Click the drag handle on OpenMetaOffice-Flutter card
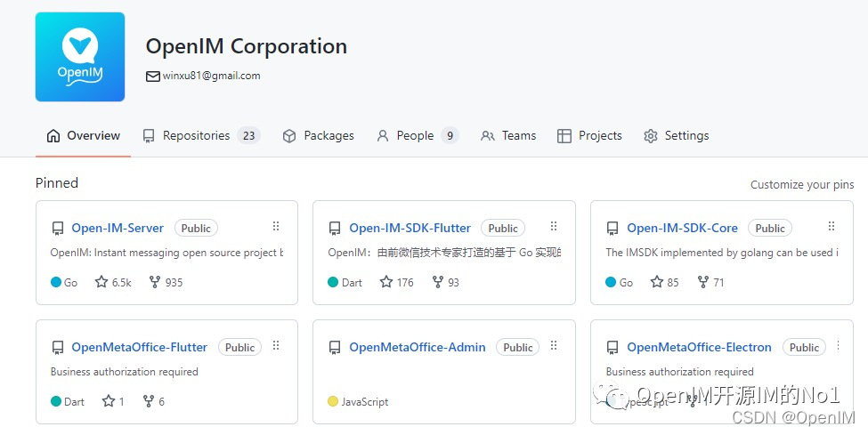868x435 pixels. [276, 345]
